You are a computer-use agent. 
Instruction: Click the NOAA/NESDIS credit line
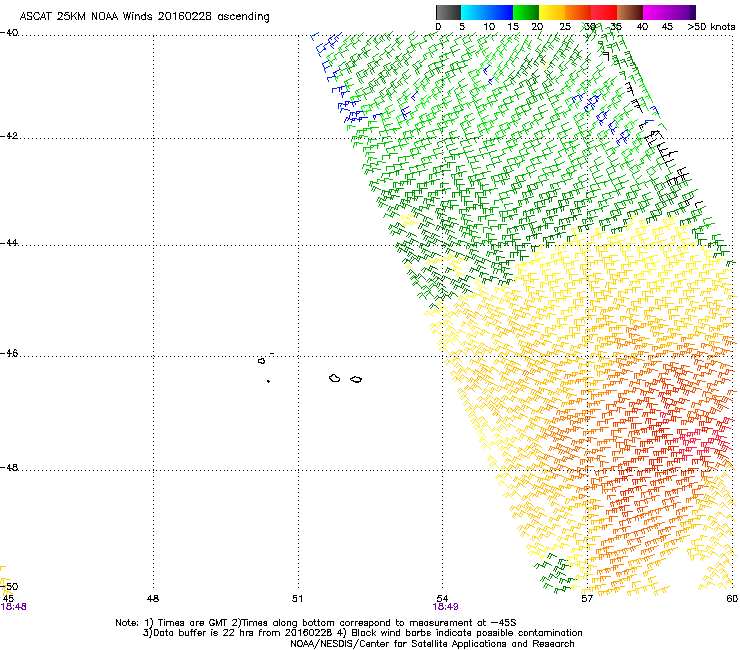[432, 644]
